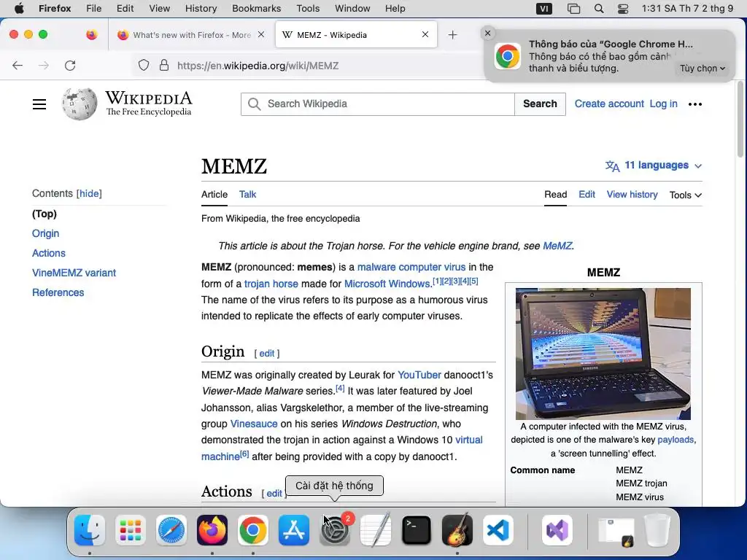Click the edit link beside Origin heading
Image resolution: width=747 pixels, height=560 pixels.
pos(267,354)
